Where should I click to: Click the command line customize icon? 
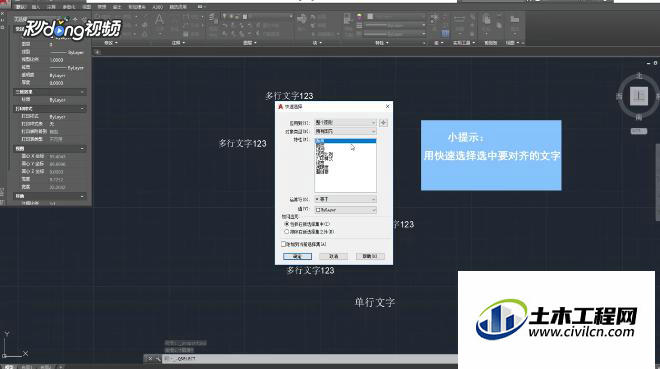tap(158, 359)
